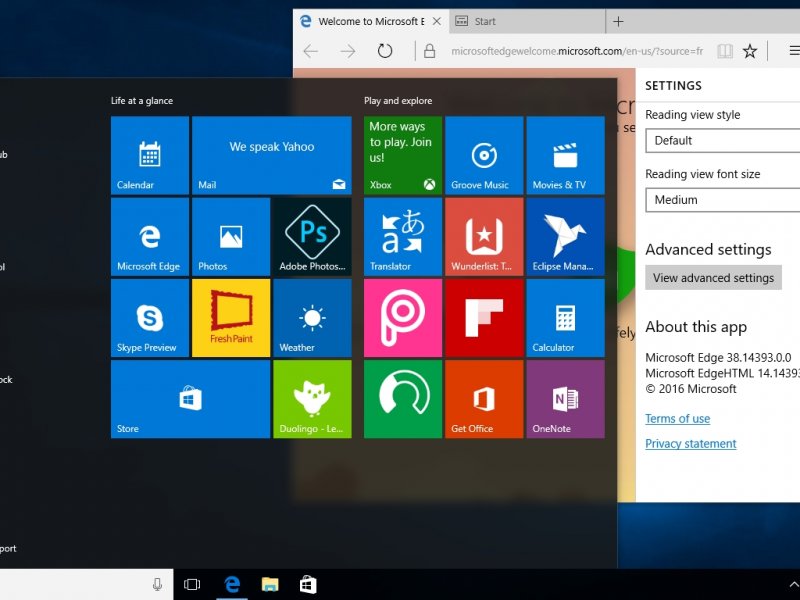Open the pink PicsArt tile
The image size is (800, 600).
coord(403,318)
